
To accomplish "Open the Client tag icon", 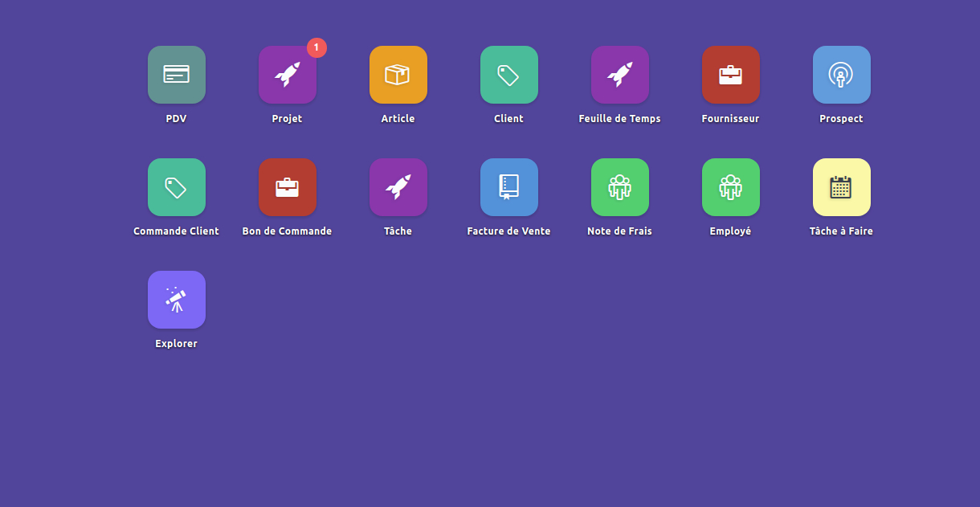I will coord(509,75).
